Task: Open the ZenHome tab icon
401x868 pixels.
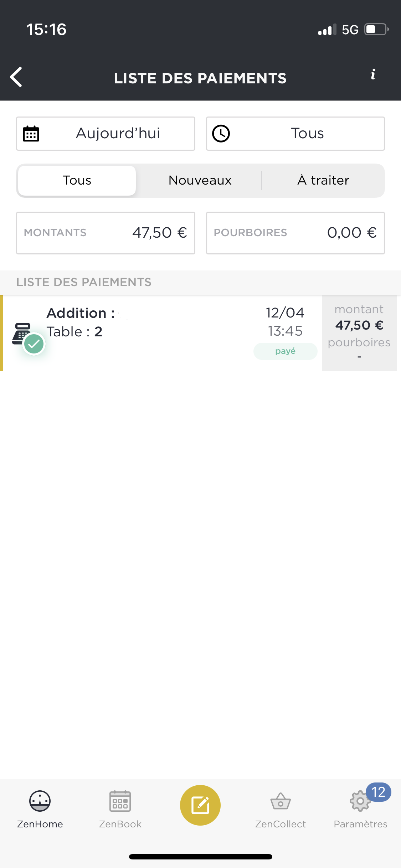Action: pyautogui.click(x=40, y=801)
